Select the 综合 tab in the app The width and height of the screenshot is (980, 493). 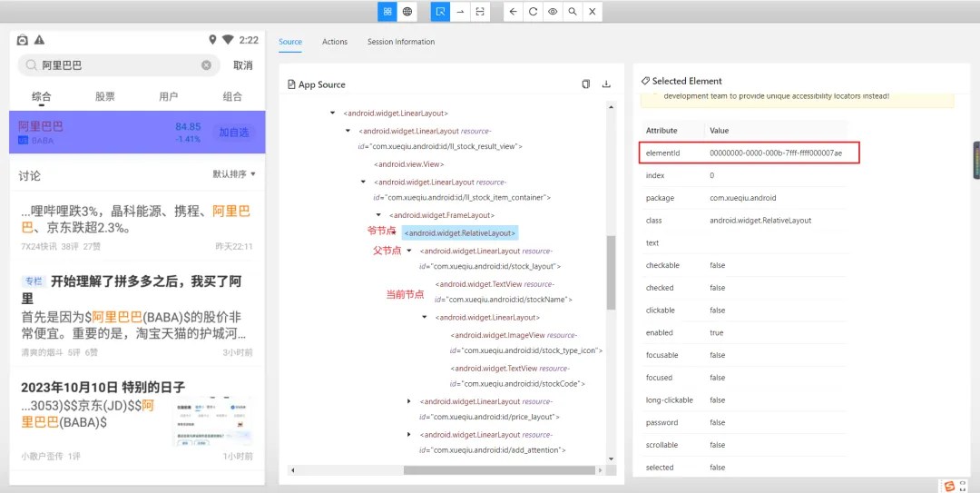[x=42, y=97]
